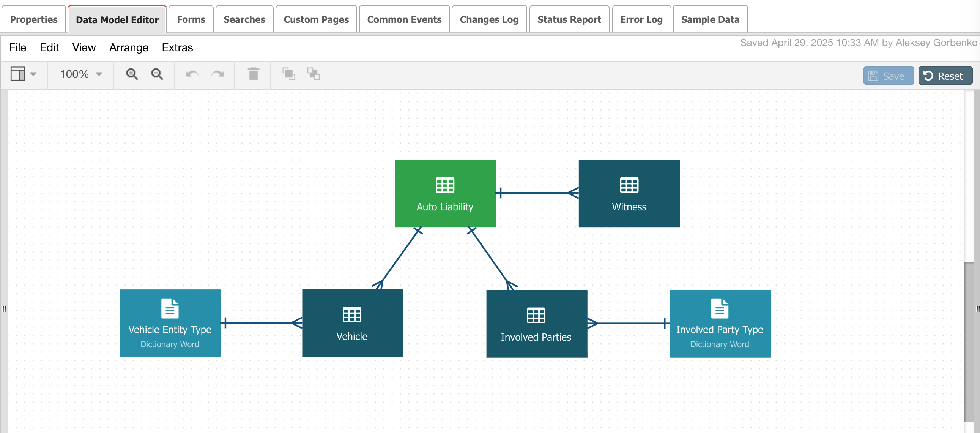The image size is (980, 433).
Task: Open the File menu
Action: pyautogui.click(x=17, y=47)
